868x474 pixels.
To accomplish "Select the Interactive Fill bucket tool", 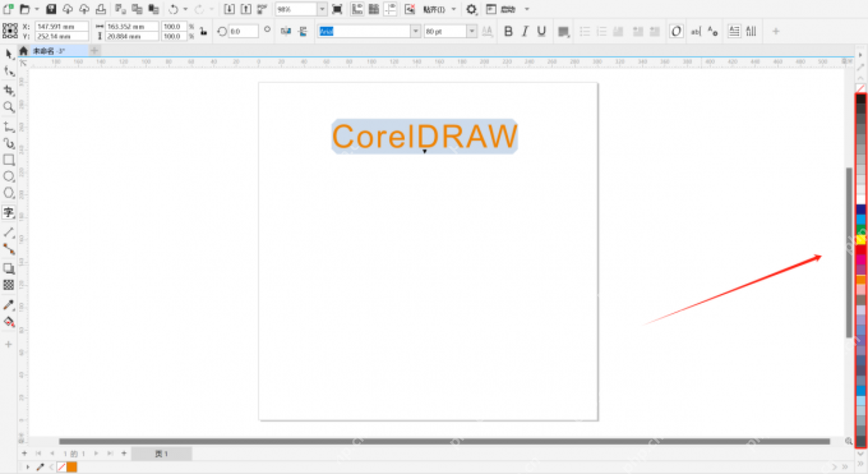I will [x=9, y=321].
